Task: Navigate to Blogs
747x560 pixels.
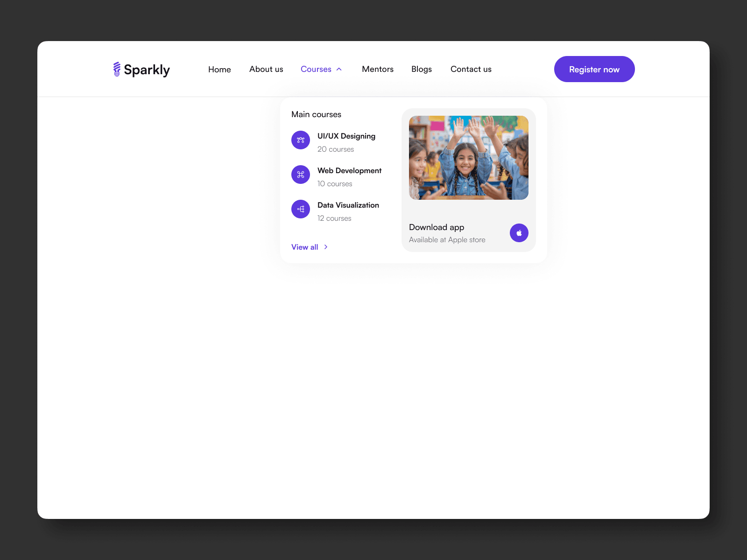Action: (422, 69)
